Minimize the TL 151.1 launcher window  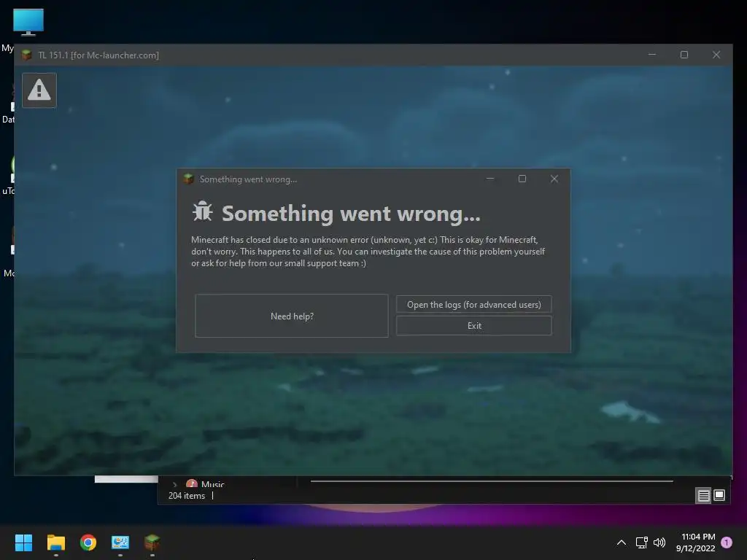(x=652, y=55)
